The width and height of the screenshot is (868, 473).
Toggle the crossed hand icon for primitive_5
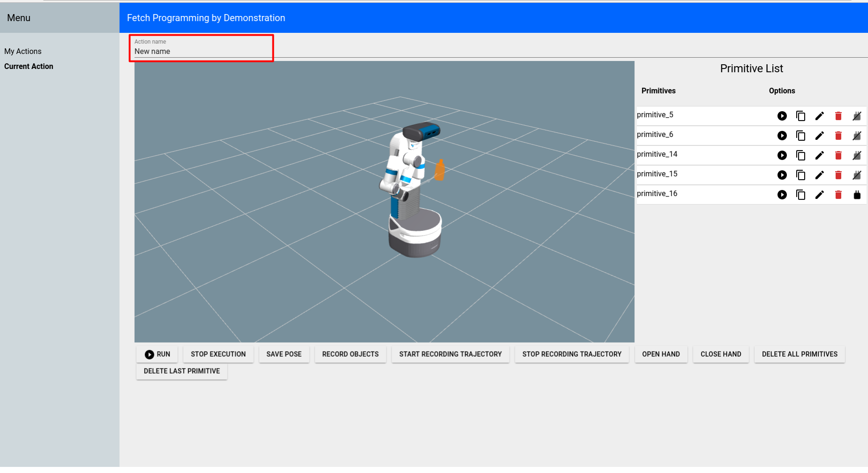(x=857, y=116)
